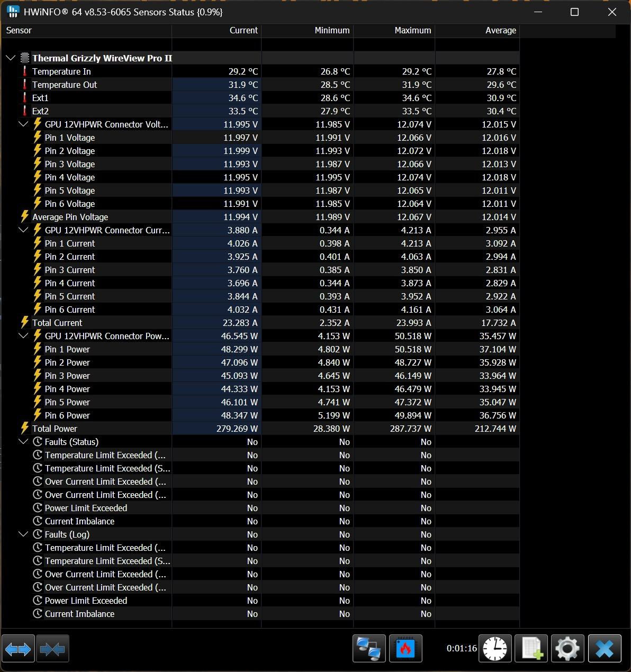
Task: Select the Pin 3 Power row
Action: (x=260, y=376)
